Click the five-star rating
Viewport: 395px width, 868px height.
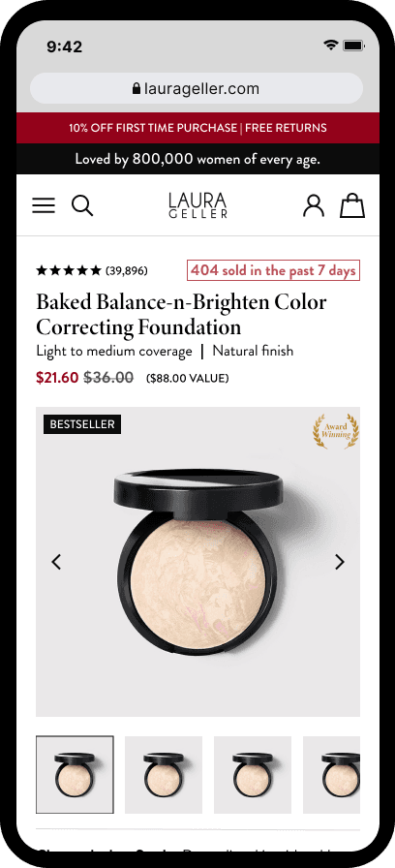[69, 270]
